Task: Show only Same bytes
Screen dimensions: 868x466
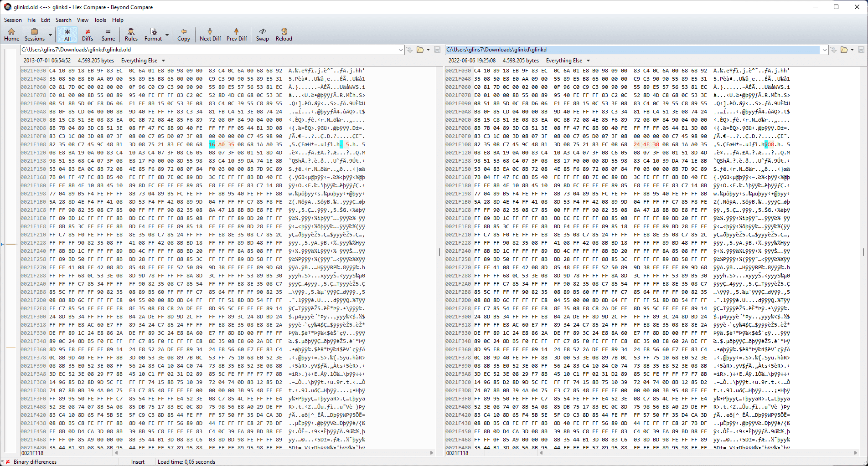Action: pyautogui.click(x=108, y=35)
